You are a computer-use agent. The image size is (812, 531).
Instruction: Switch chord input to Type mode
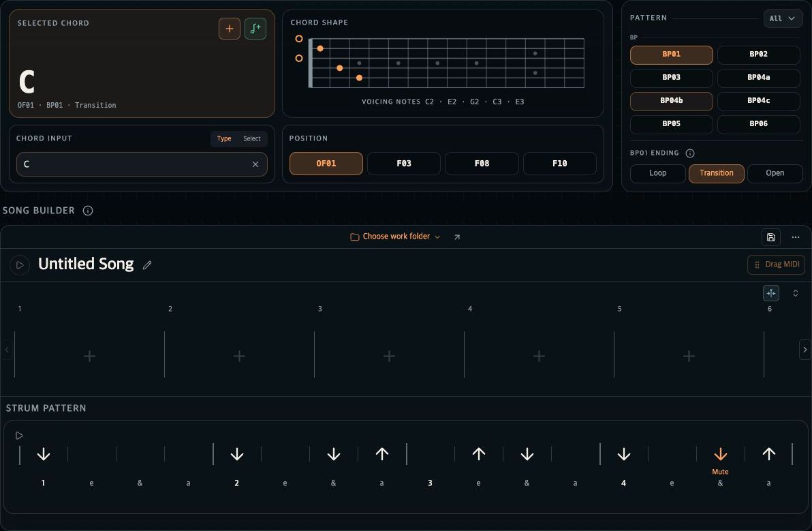tap(224, 139)
